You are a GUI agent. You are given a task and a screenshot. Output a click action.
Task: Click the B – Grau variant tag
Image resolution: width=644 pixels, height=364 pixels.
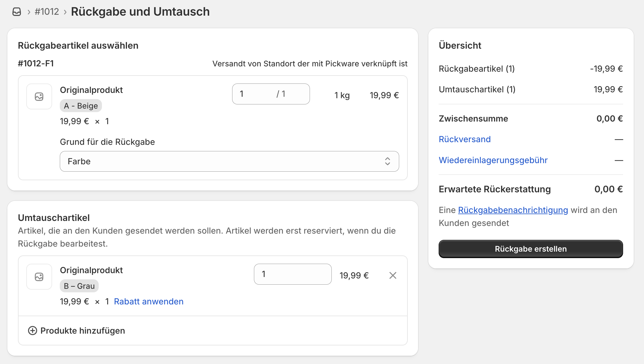click(79, 286)
